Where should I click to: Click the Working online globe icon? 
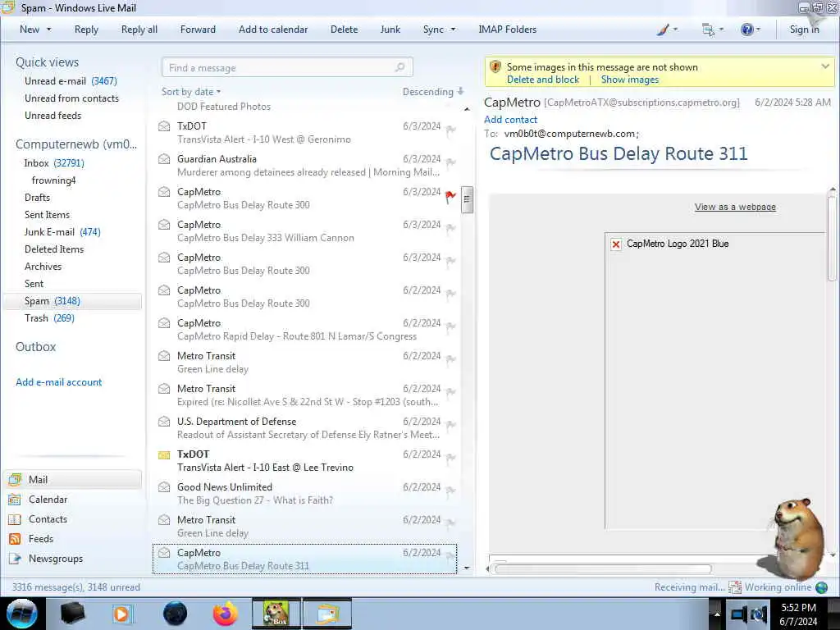pyautogui.click(x=821, y=587)
